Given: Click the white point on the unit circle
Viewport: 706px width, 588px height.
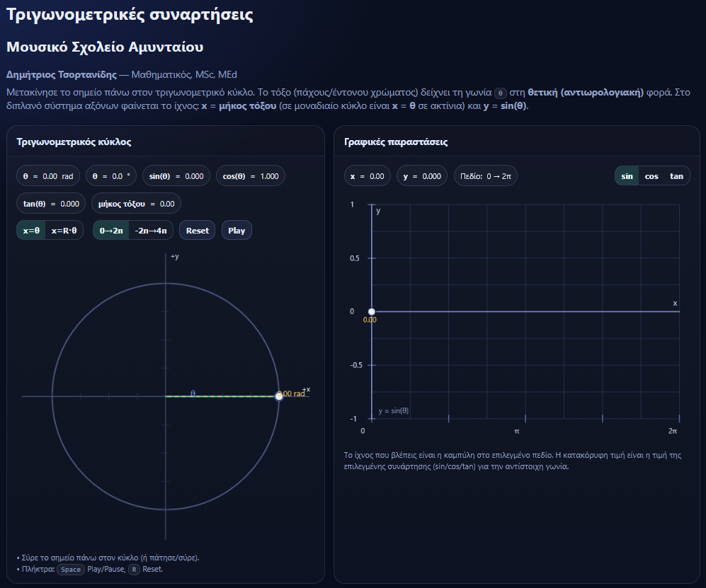Looking at the screenshot, I should tap(279, 396).
